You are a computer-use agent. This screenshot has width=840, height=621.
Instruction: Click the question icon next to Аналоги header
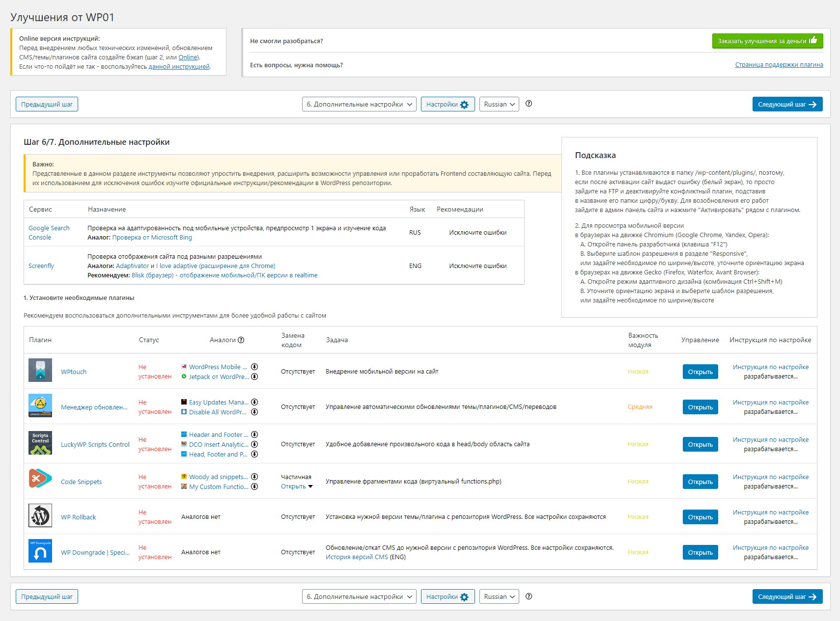coord(241,340)
